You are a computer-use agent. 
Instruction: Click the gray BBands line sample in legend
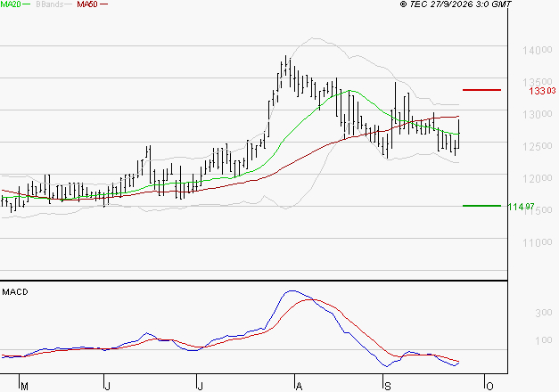68,4
